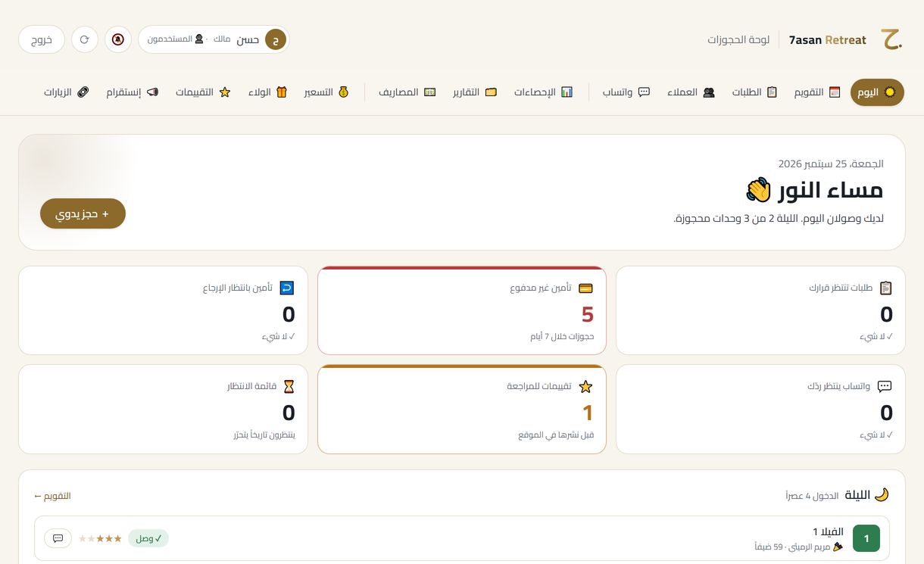This screenshot has height=564, width=924.
Task: Click the + حجز يدوي button
Action: click(83, 213)
